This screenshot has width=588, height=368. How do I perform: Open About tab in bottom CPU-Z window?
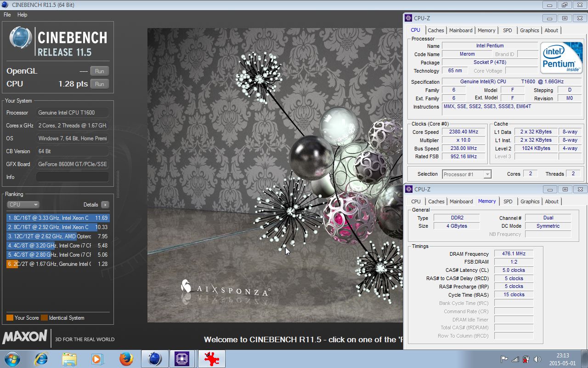tap(552, 201)
